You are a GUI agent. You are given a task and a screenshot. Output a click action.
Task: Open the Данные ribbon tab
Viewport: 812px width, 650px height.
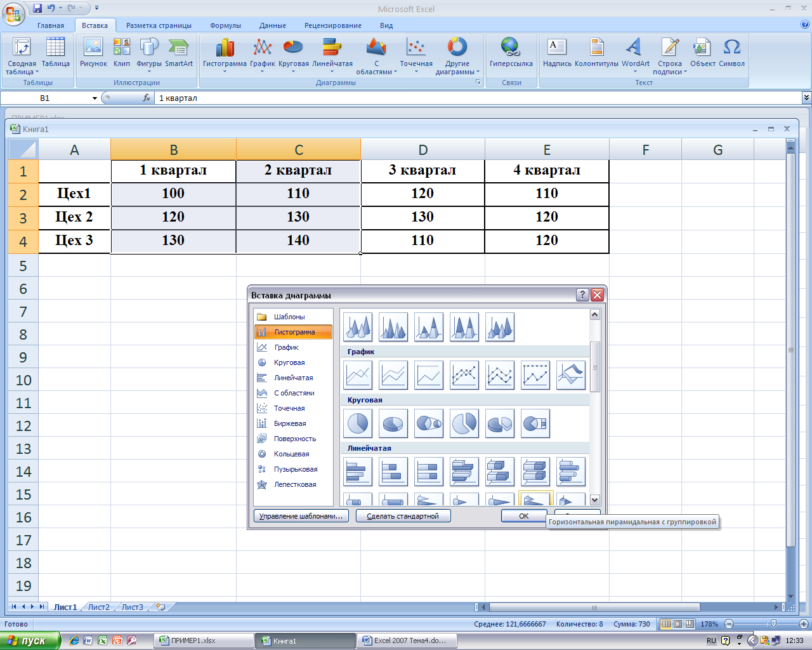click(273, 25)
